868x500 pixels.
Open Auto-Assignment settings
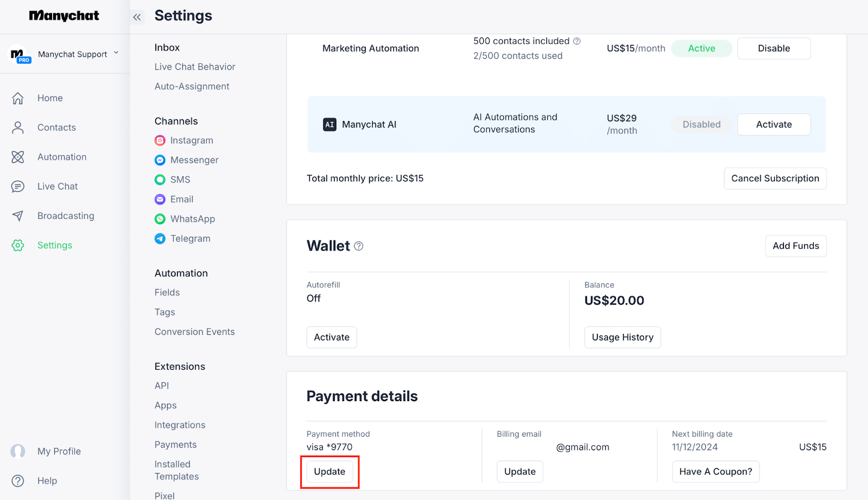point(192,86)
